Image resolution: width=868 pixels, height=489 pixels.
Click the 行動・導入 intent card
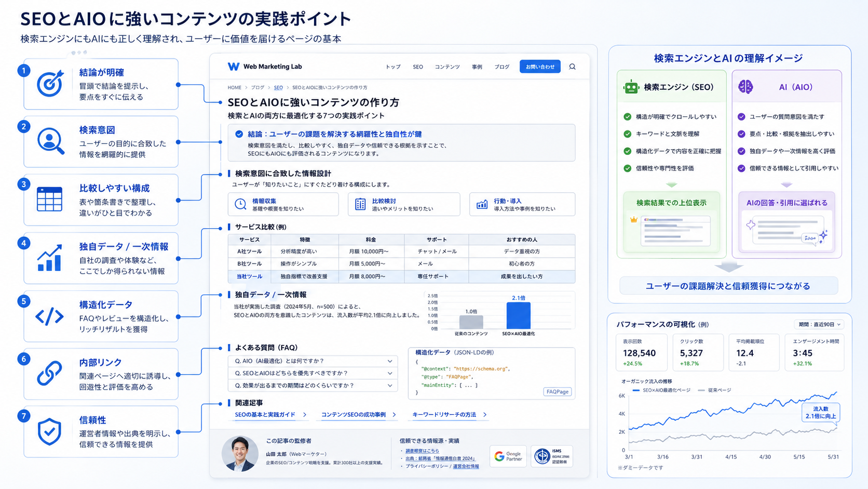[x=522, y=204]
